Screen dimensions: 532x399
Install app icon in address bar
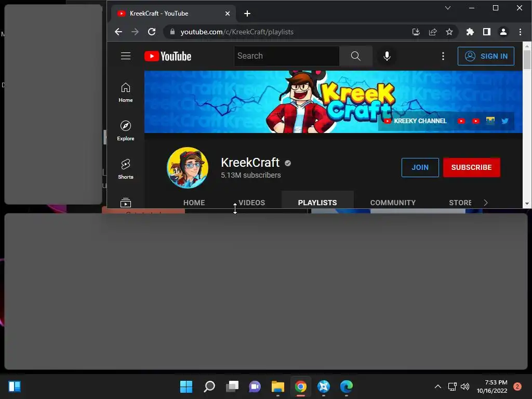(x=416, y=32)
